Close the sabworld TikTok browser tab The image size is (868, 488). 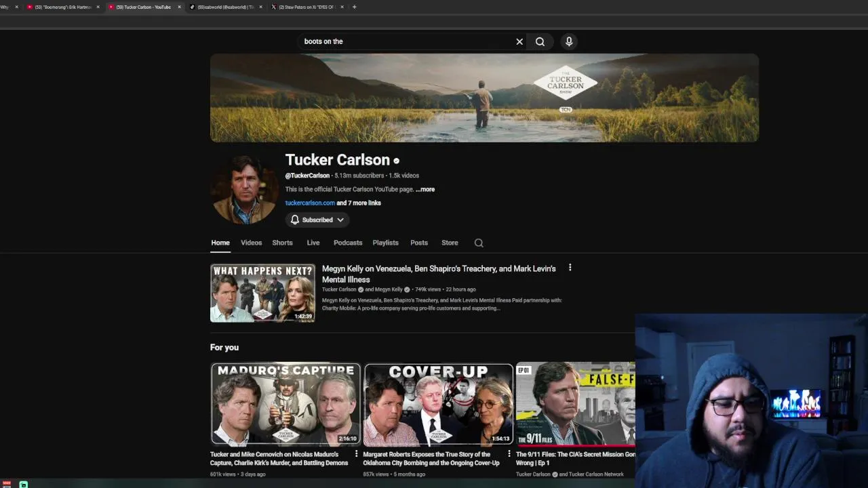tap(260, 7)
